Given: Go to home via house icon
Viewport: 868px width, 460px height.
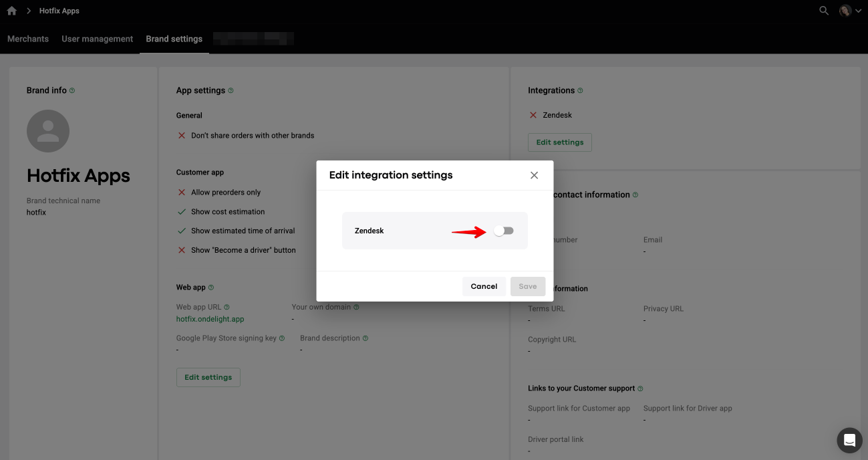Looking at the screenshot, I should click(x=11, y=11).
